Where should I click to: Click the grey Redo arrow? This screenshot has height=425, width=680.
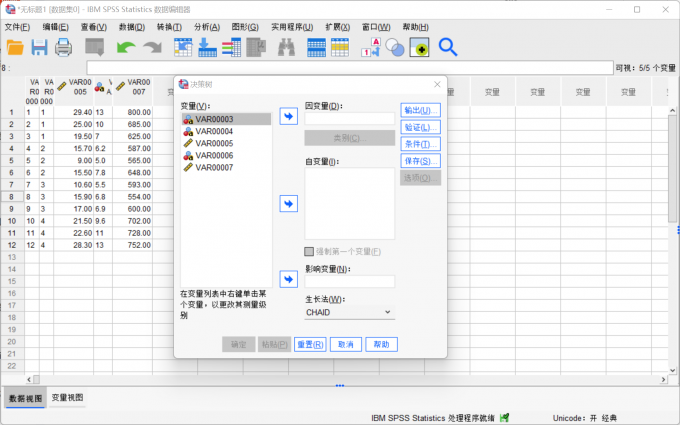pos(152,47)
